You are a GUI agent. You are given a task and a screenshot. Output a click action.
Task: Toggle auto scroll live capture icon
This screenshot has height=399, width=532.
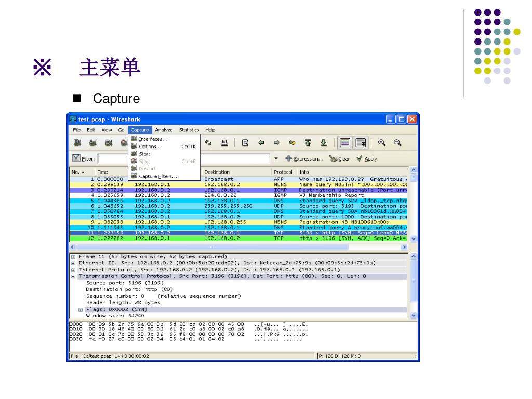point(361,143)
